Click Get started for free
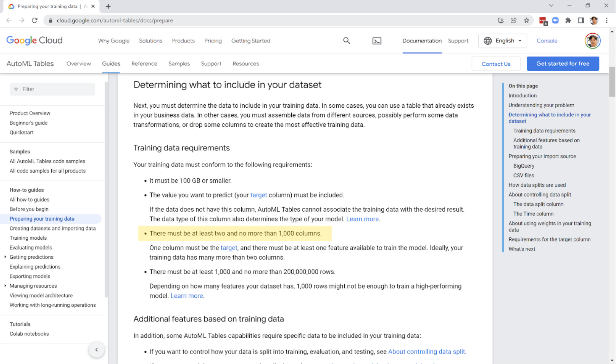 coord(563,63)
